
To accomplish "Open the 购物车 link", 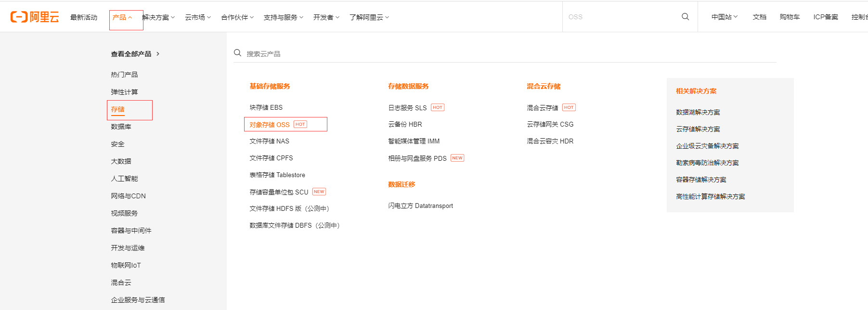I will point(790,17).
